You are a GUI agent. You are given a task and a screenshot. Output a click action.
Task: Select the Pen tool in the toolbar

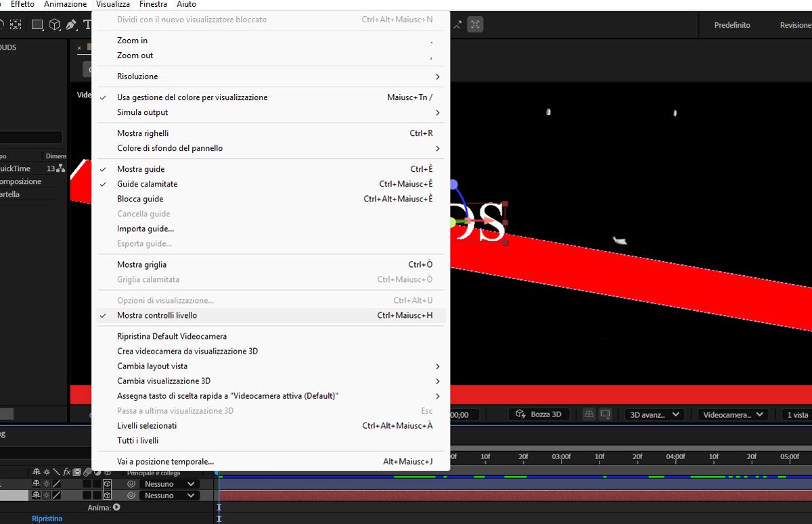(70, 24)
